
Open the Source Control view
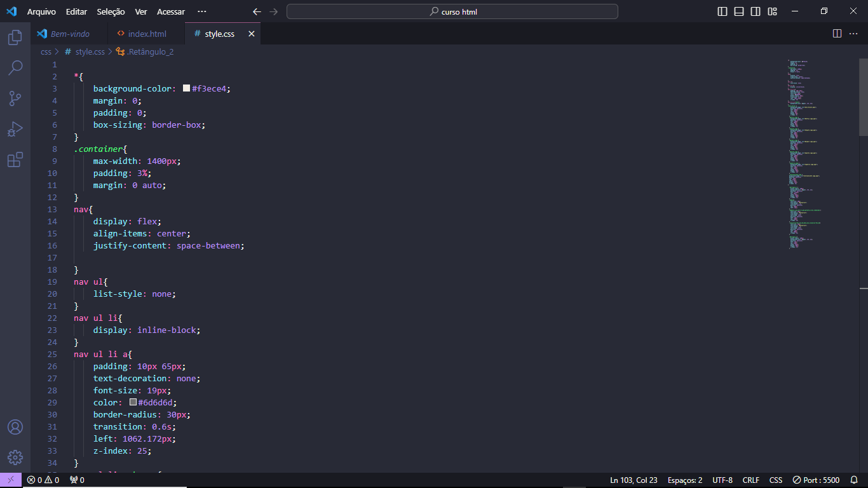tap(15, 98)
